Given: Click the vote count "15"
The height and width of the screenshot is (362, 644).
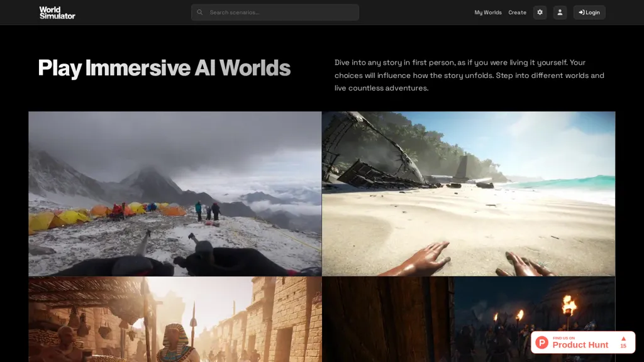Looking at the screenshot, I should 623,347.
